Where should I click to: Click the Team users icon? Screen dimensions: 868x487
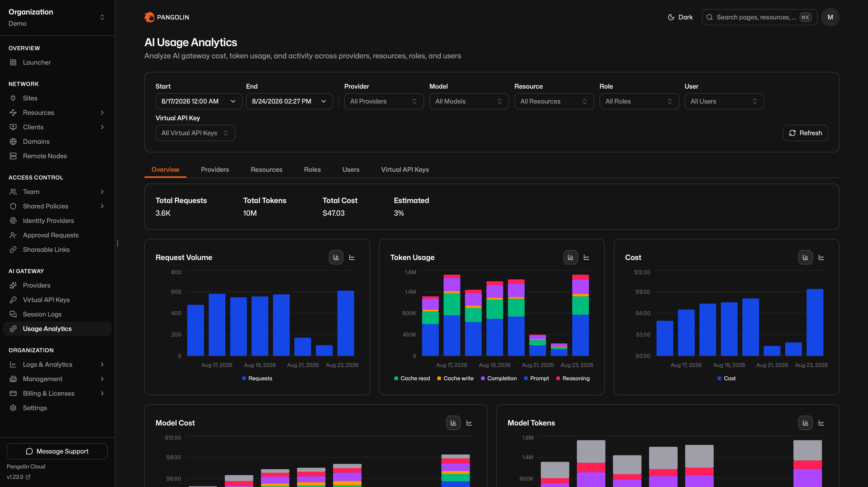pos(13,192)
